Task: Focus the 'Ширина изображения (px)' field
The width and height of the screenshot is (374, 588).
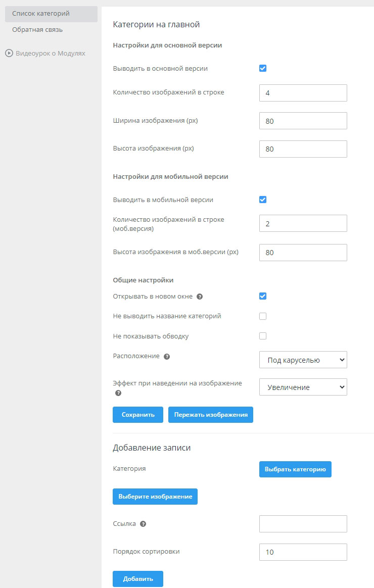Action: [303, 121]
